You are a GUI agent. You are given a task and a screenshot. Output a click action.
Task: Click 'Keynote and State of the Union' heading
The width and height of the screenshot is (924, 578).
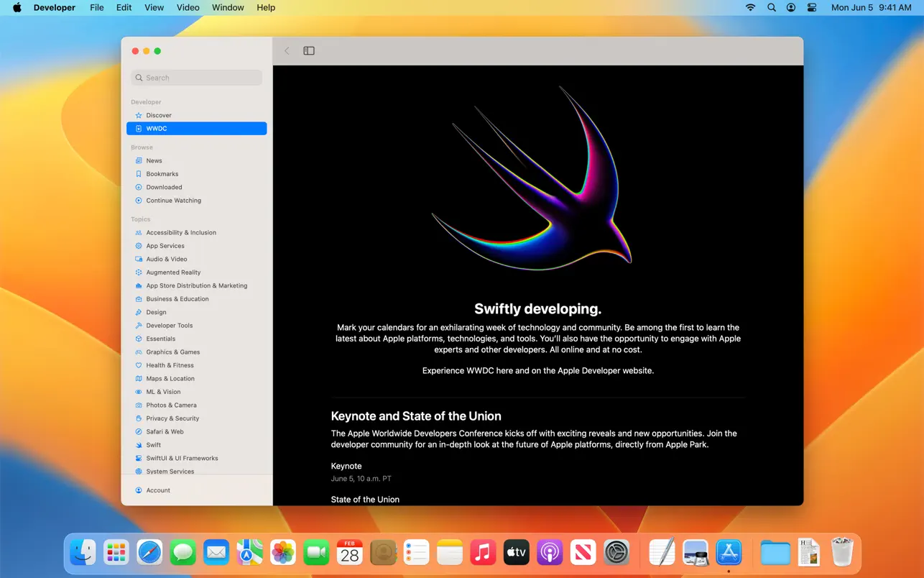[416, 416]
